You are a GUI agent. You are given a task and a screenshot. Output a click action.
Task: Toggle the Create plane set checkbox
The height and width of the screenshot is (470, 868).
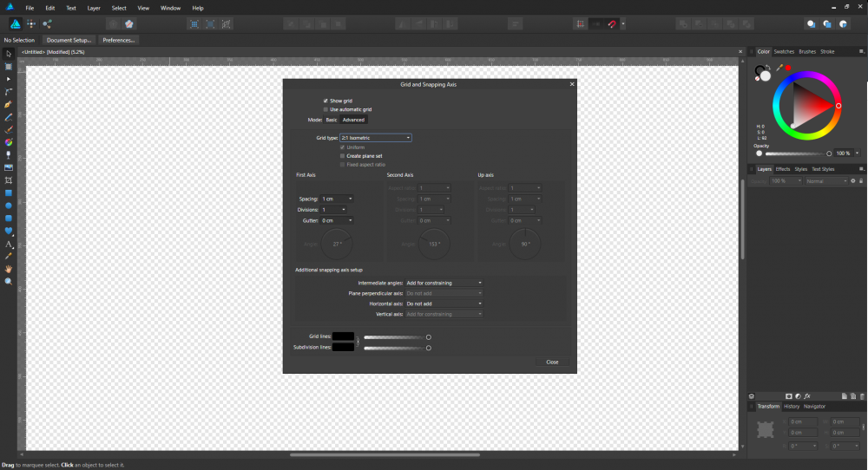(343, 155)
